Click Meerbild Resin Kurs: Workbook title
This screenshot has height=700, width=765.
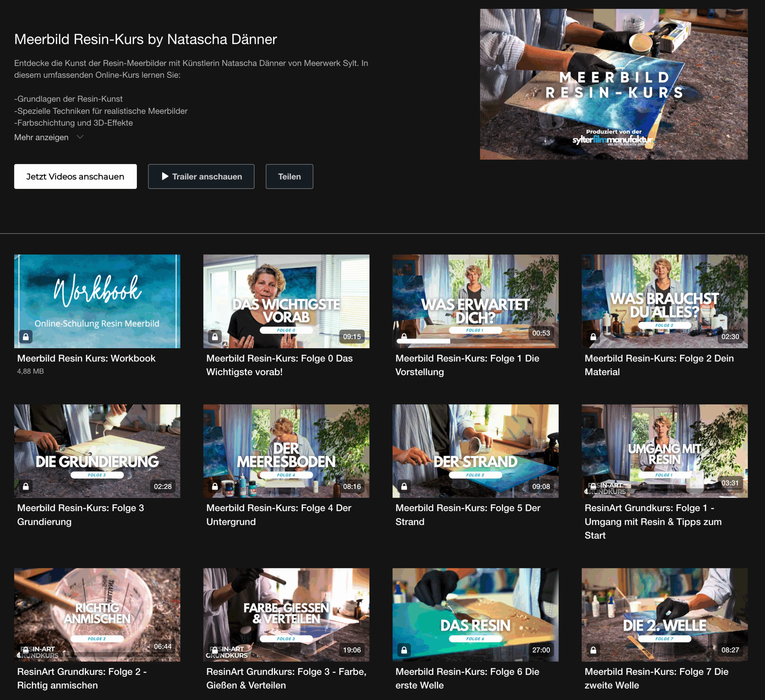tap(86, 358)
